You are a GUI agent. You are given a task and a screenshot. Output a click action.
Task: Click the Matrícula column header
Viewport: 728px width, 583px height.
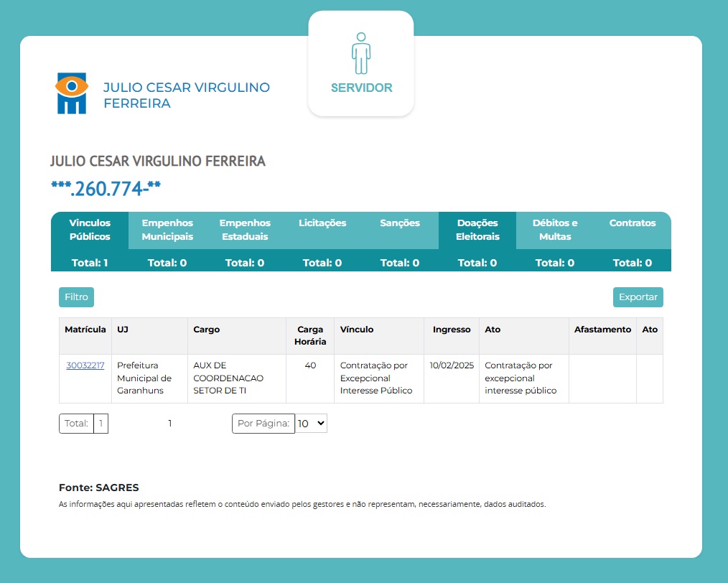click(x=85, y=330)
